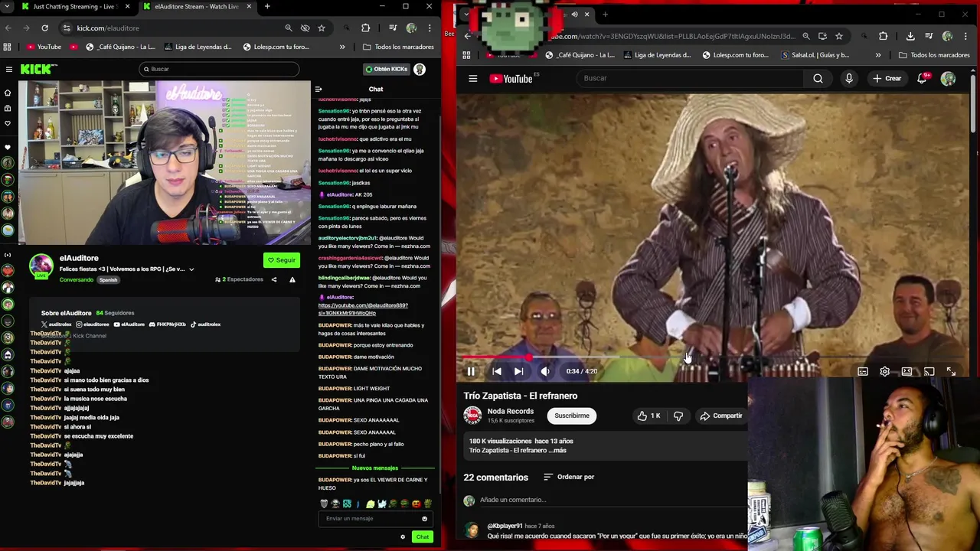Image resolution: width=980 pixels, height=551 pixels.
Task: Subscribe with Suscribirme button
Action: click(x=572, y=416)
